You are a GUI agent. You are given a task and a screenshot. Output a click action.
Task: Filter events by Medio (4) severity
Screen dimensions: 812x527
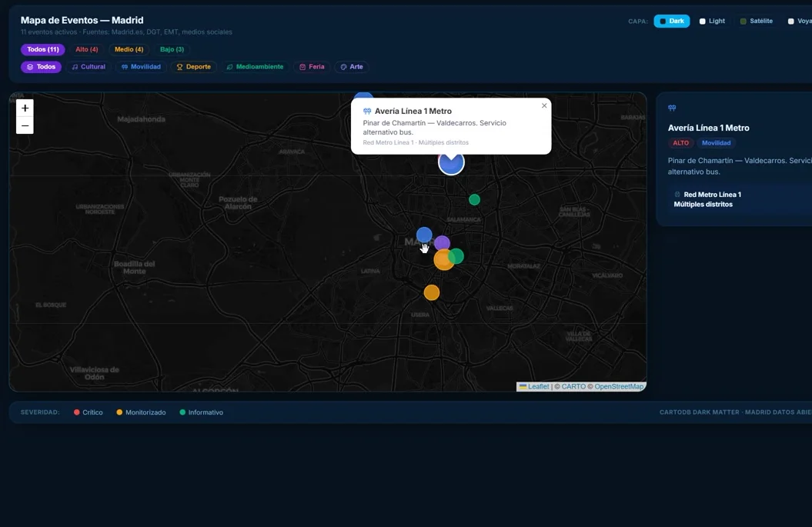(x=129, y=49)
